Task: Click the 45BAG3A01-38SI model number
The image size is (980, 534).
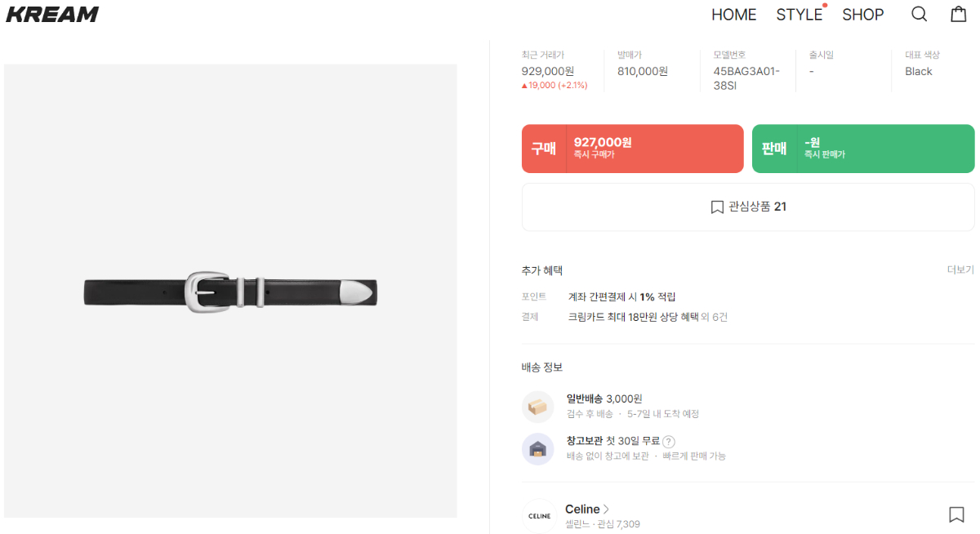Action: click(746, 78)
